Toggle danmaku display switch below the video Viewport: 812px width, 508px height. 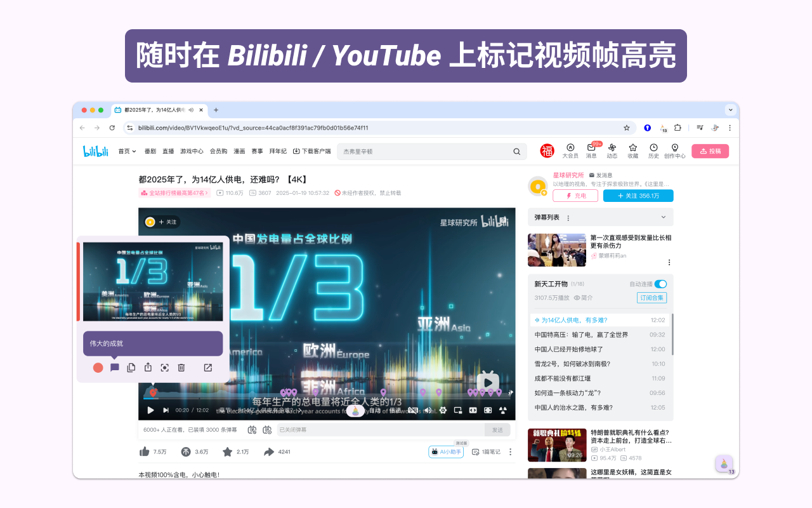click(252, 430)
